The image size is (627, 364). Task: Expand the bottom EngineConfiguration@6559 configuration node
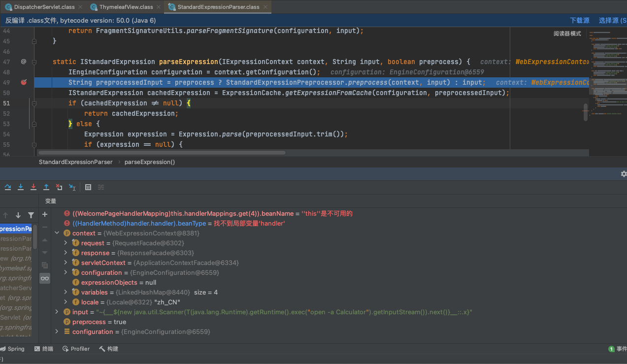click(57, 331)
